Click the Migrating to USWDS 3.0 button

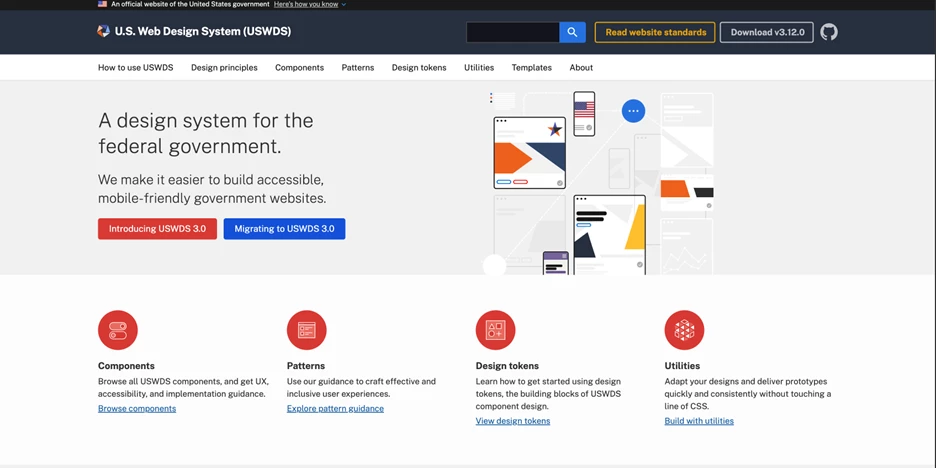point(284,229)
